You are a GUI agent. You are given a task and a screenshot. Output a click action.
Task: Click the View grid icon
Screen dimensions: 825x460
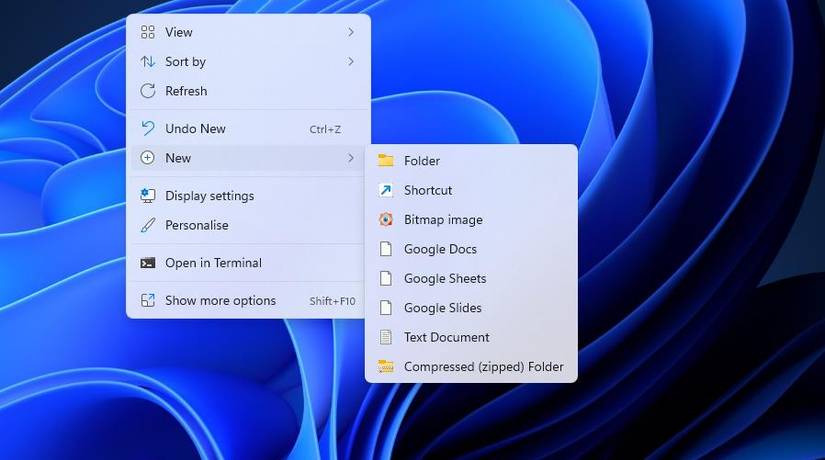click(148, 32)
